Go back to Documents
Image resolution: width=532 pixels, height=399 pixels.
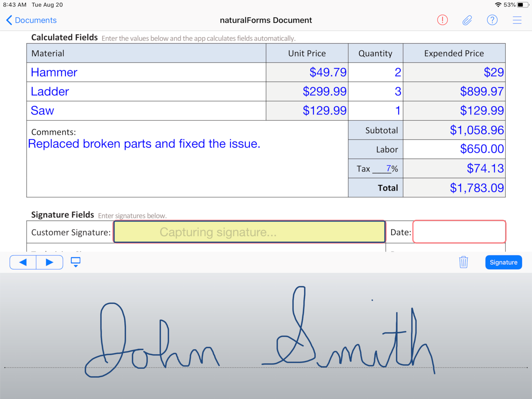click(x=31, y=20)
